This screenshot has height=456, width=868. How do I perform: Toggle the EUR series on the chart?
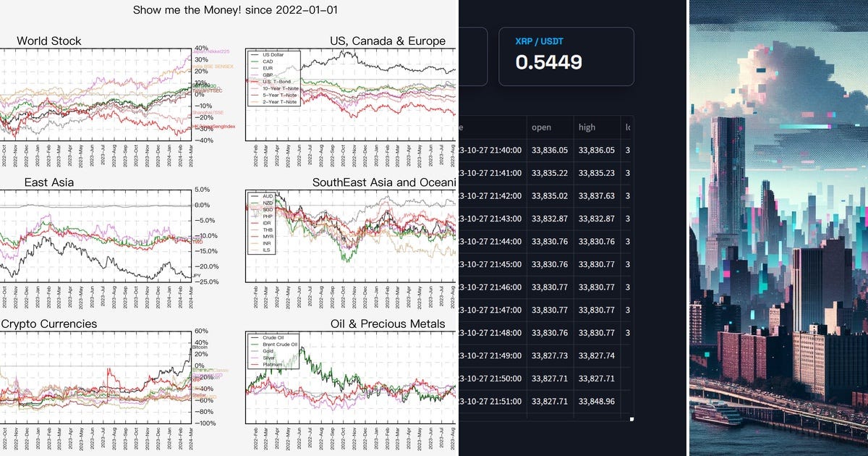point(253,67)
